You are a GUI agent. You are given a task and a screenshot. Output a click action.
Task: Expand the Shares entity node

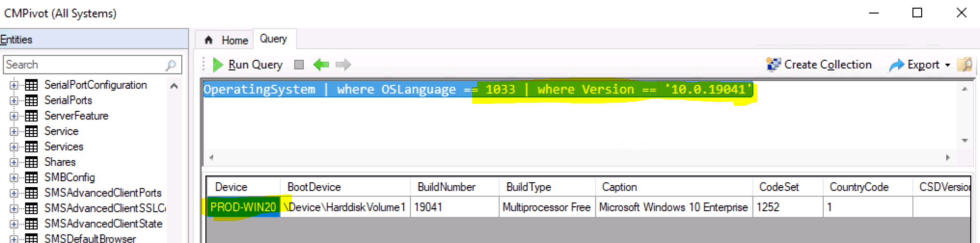point(14,162)
